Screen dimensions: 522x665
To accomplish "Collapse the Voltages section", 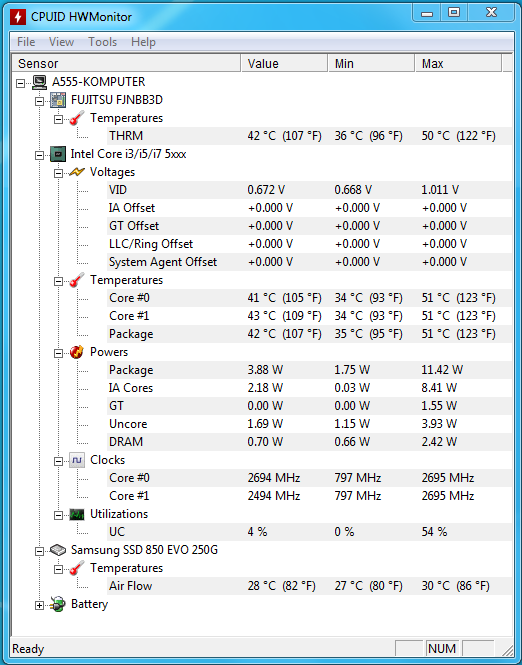I will tap(59, 173).
